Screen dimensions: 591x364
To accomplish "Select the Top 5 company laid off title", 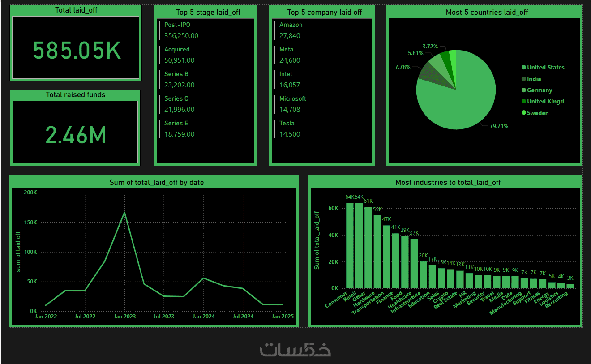I will click(x=325, y=13).
